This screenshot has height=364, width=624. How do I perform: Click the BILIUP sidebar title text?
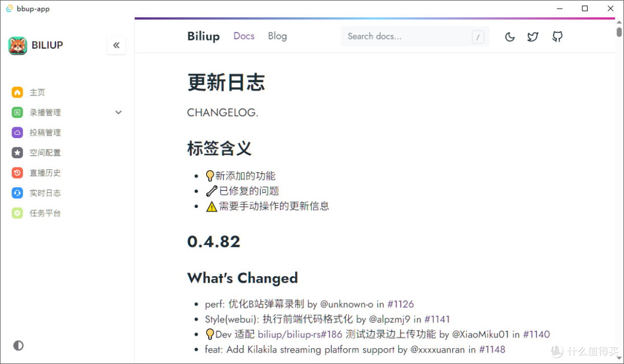click(x=47, y=45)
